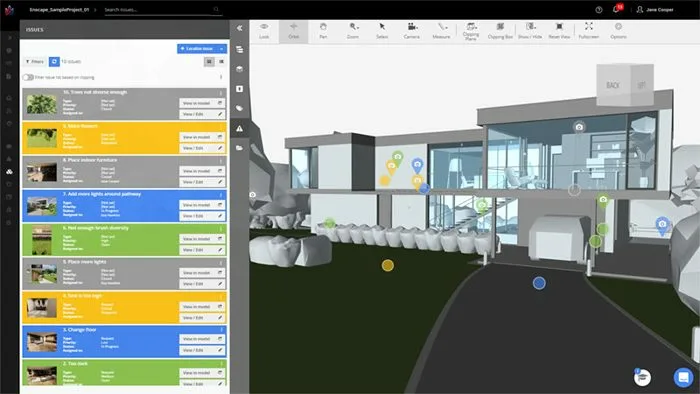This screenshot has height=394, width=700.
Task: Open the chat support bubble
Action: pos(683,377)
